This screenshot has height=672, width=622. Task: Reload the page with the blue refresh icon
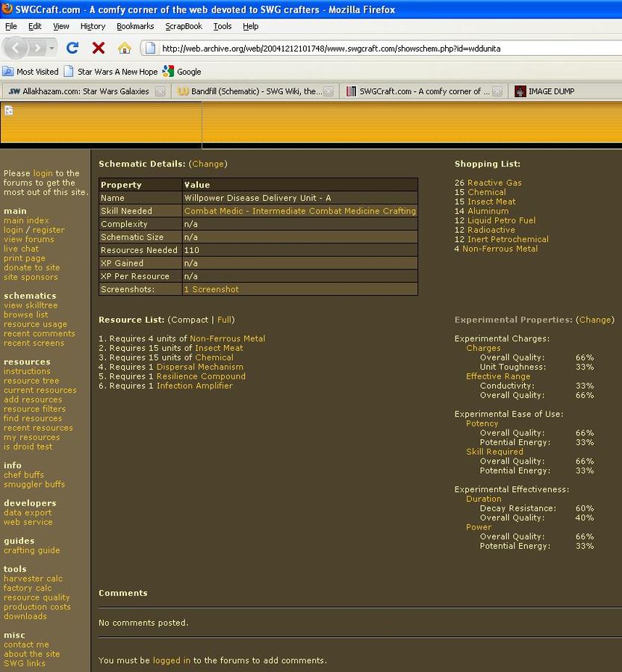(72, 48)
